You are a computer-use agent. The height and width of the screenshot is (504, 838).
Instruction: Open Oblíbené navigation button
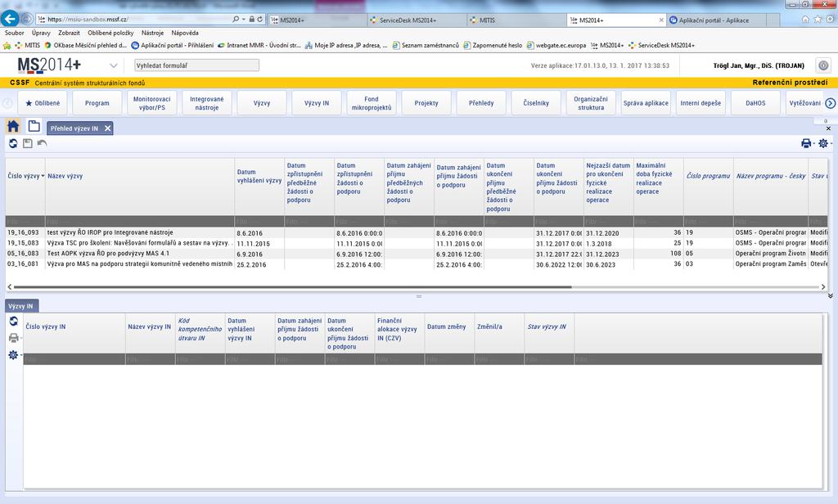point(43,103)
